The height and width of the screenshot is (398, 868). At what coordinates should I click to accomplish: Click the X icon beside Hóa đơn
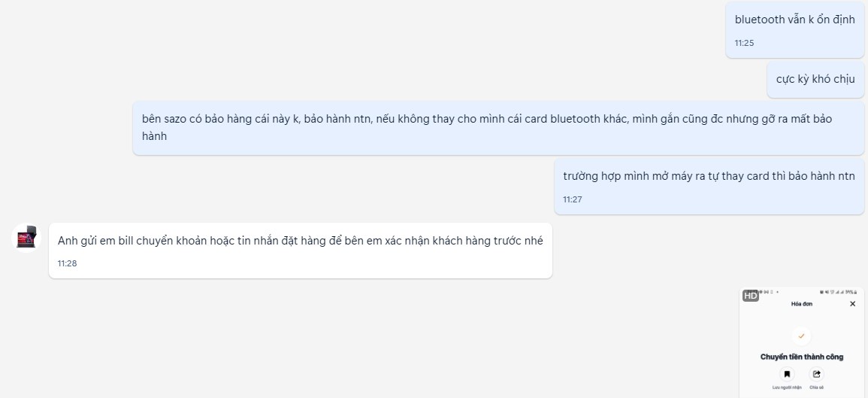(852, 304)
